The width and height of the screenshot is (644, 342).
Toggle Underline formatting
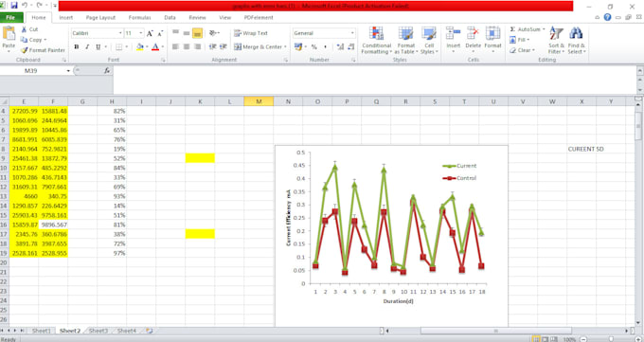98,46
